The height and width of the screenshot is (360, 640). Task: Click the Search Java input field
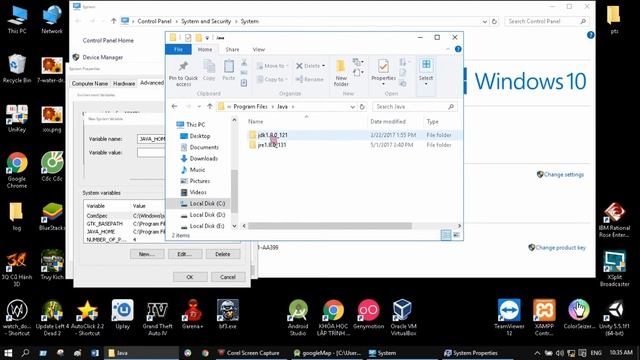point(414,107)
